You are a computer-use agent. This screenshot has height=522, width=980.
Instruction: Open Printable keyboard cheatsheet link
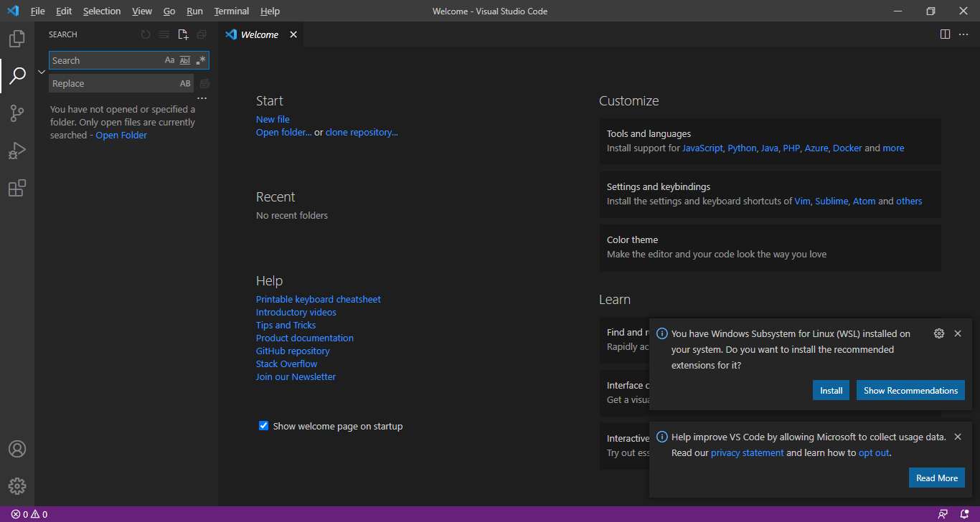[x=319, y=299]
